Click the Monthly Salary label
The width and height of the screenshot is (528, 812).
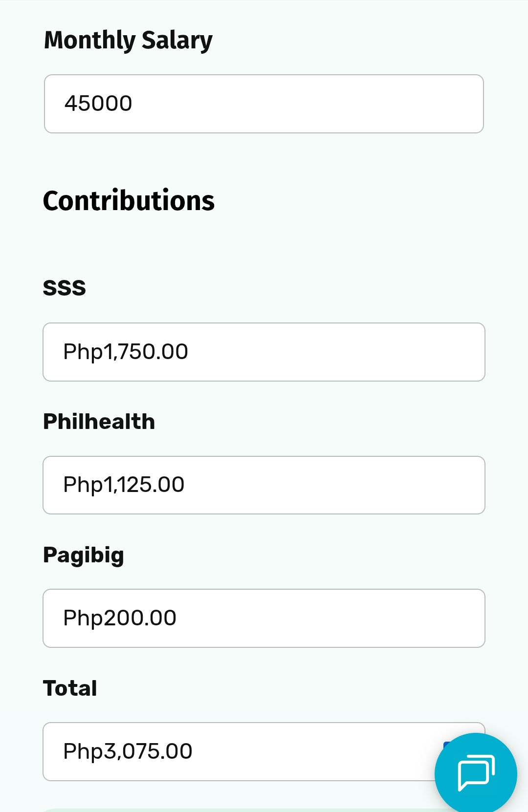click(x=128, y=40)
